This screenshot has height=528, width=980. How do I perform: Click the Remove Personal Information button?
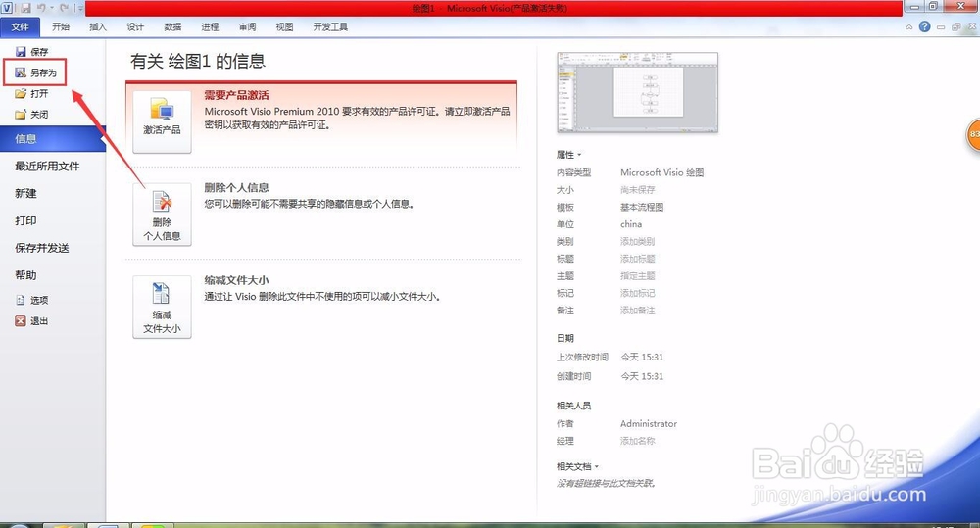[162, 215]
